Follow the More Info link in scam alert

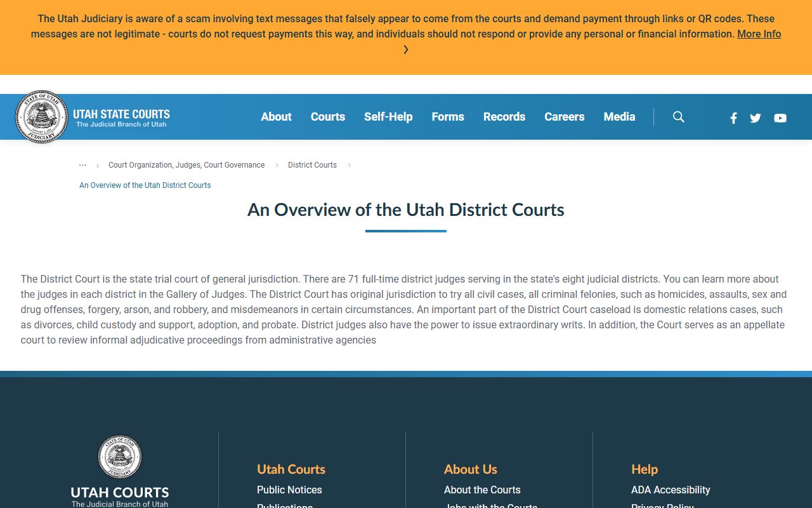[x=759, y=34]
